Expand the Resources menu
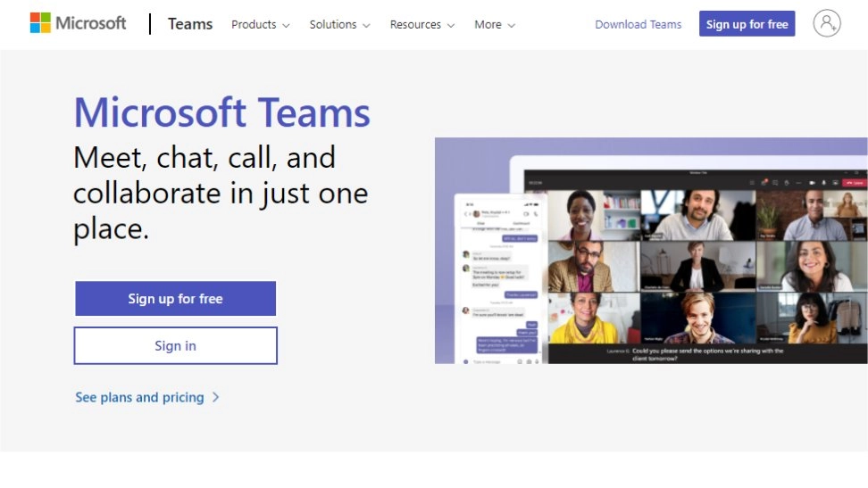 pos(421,24)
